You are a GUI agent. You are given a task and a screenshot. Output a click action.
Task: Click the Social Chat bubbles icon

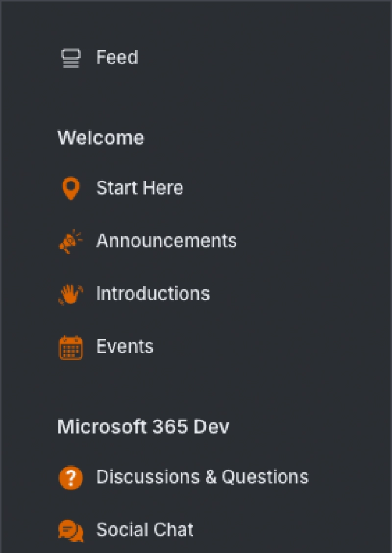tap(71, 530)
